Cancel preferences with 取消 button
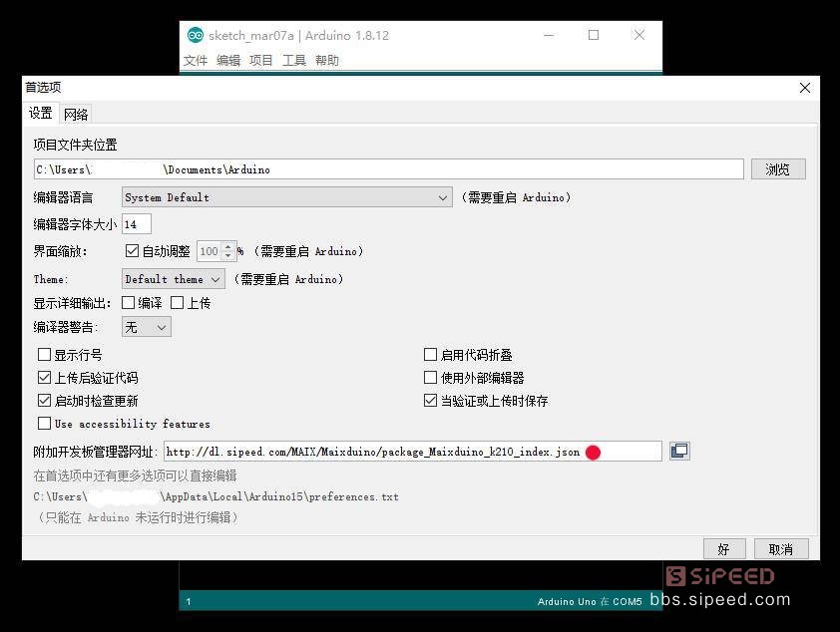 [781, 549]
